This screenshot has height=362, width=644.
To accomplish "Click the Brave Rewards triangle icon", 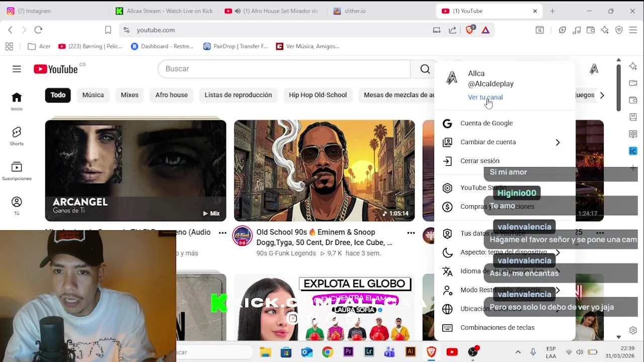I will (486, 30).
